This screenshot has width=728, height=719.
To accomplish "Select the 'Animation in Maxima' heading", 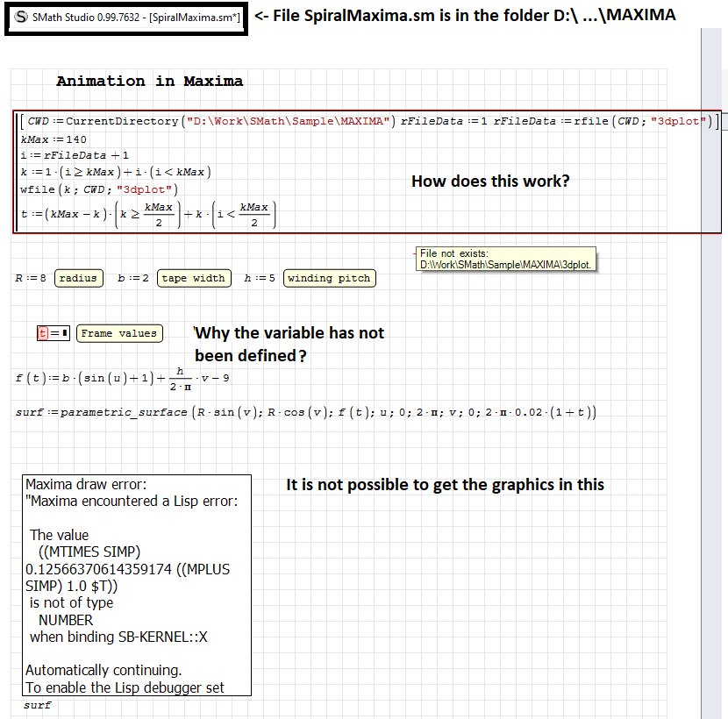I will [x=149, y=82].
